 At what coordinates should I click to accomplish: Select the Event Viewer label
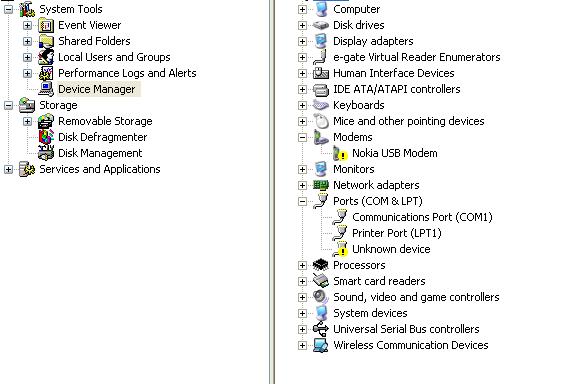[89, 25]
